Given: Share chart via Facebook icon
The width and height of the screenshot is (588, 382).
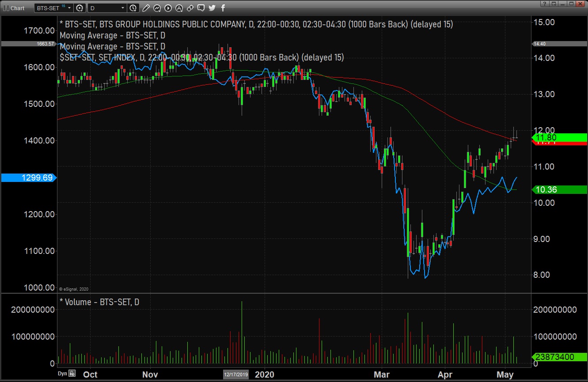Looking at the screenshot, I should coord(223,8).
